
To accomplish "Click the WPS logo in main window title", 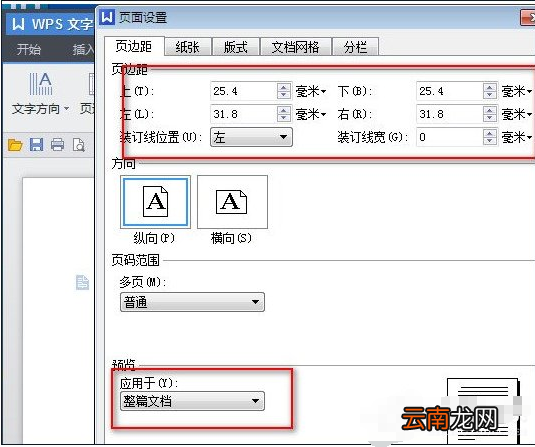I will point(18,24).
